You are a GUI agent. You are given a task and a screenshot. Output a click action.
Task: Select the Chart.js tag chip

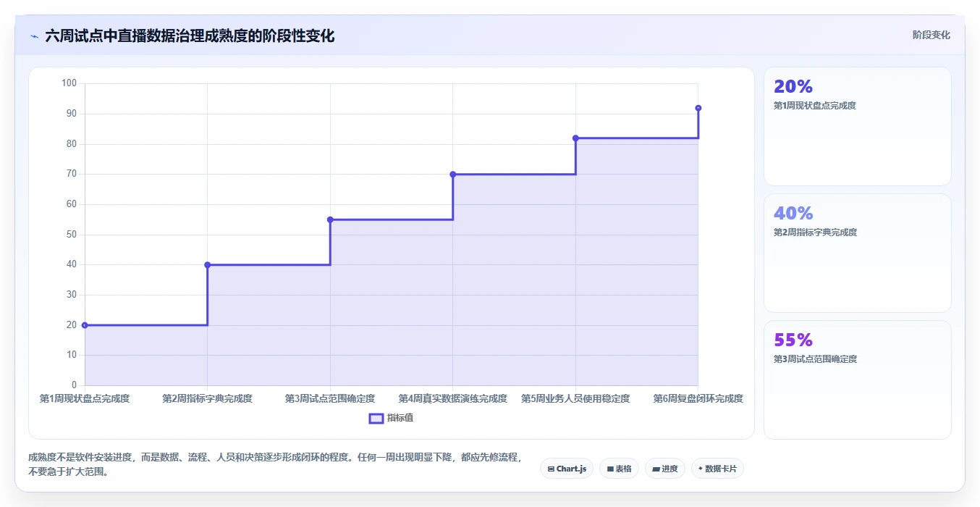pos(567,469)
